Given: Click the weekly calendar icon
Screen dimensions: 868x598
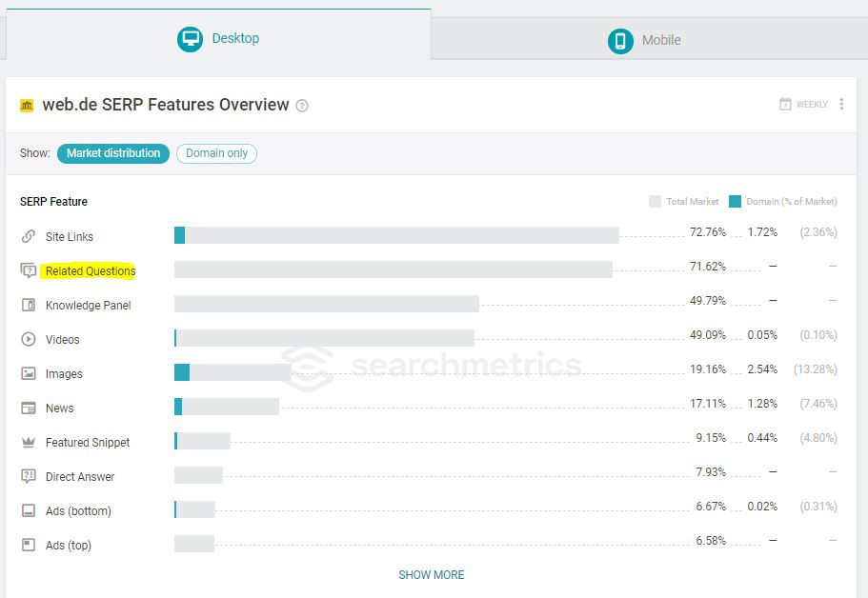Looking at the screenshot, I should [x=785, y=104].
